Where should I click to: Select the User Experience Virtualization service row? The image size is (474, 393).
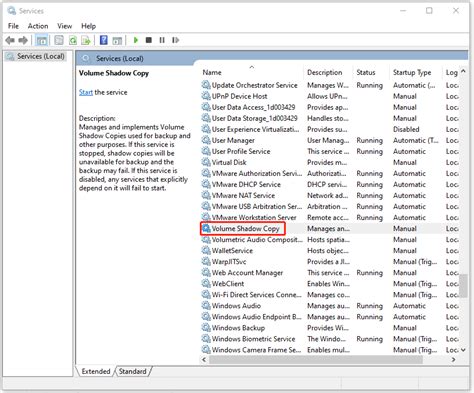pos(330,129)
